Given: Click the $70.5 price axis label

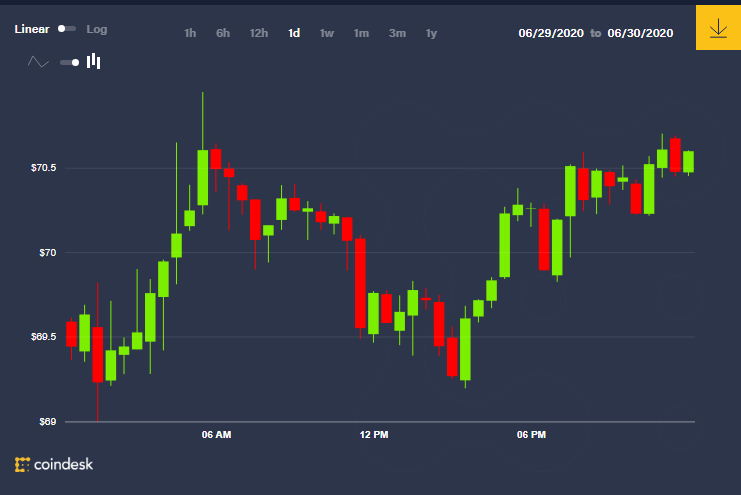Looking at the screenshot, I should (x=43, y=168).
